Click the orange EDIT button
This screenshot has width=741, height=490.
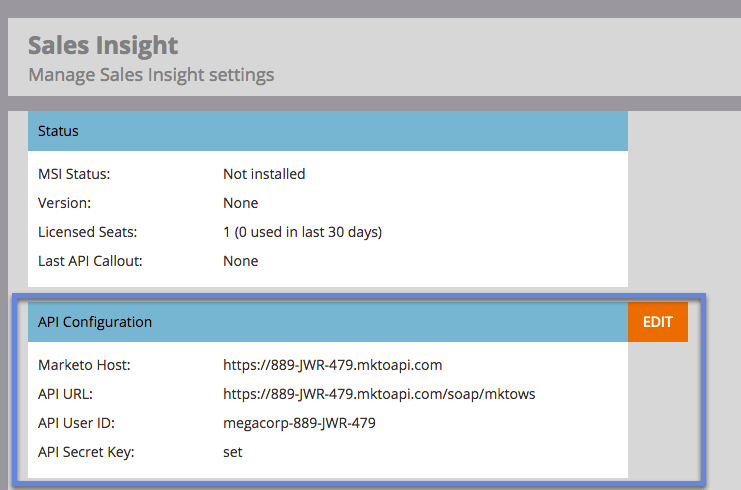[657, 322]
